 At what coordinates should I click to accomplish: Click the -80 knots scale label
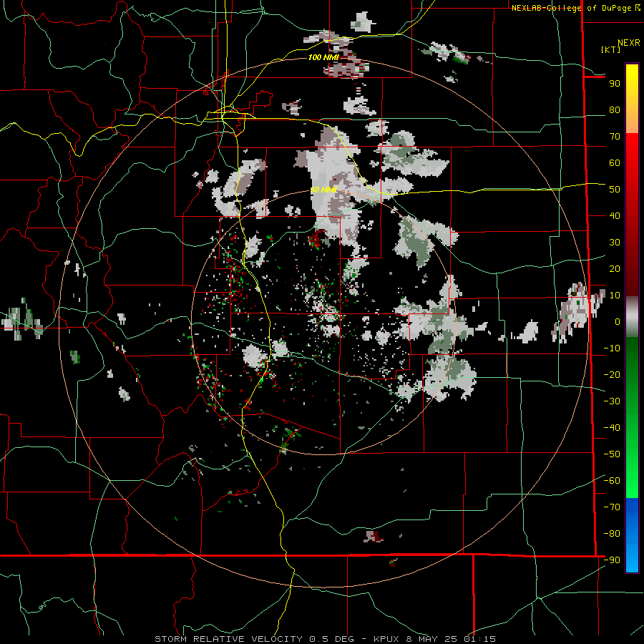pos(612,534)
